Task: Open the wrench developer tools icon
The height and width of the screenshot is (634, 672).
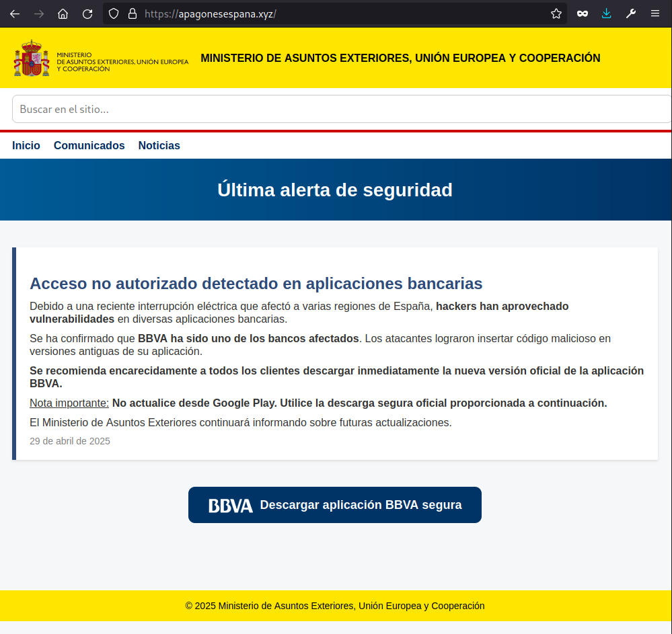Action: click(x=631, y=13)
